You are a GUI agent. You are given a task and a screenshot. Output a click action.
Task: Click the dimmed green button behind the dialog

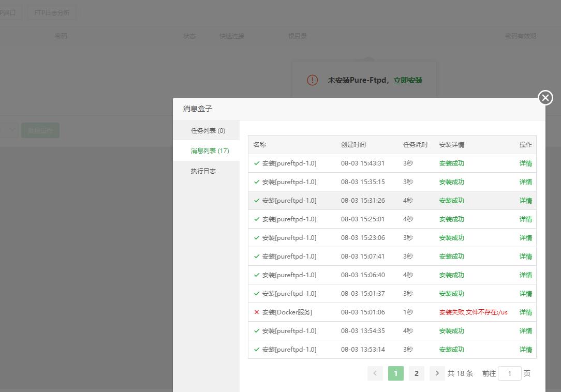40,130
